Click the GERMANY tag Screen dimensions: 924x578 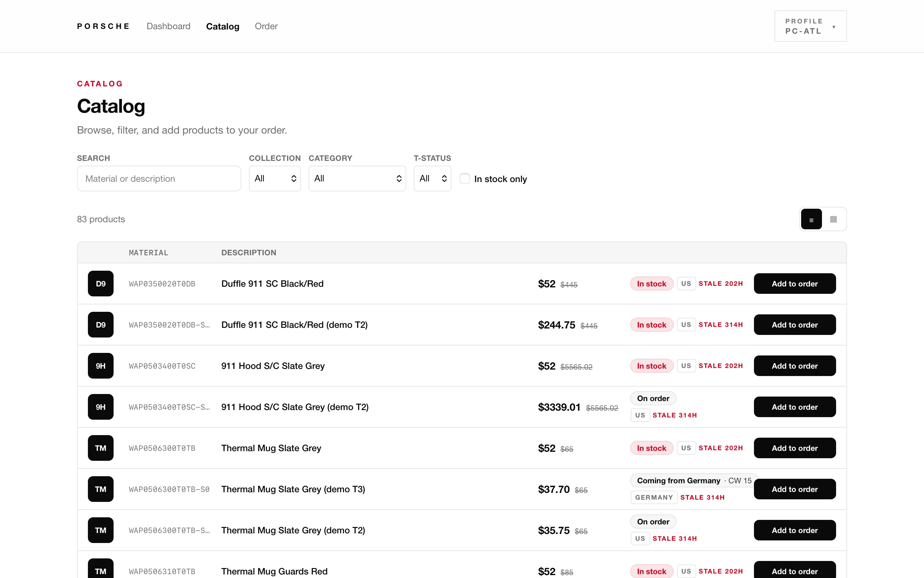tap(654, 497)
